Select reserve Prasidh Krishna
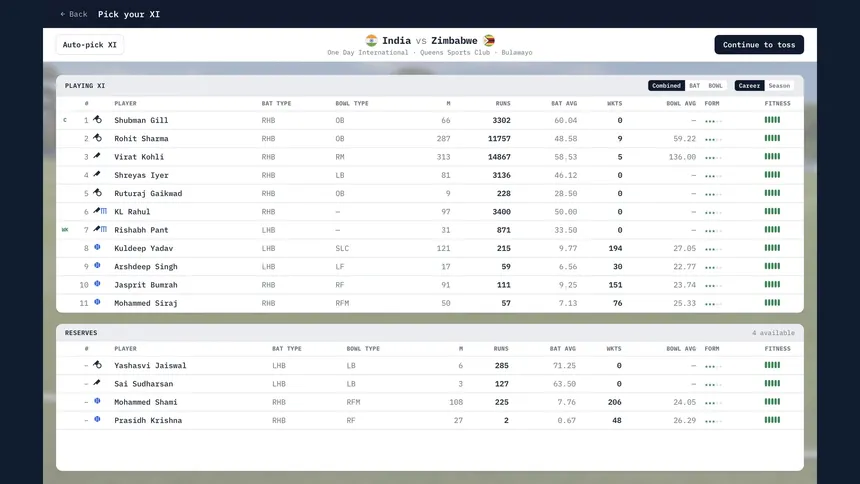The image size is (860, 484). [x=148, y=420]
